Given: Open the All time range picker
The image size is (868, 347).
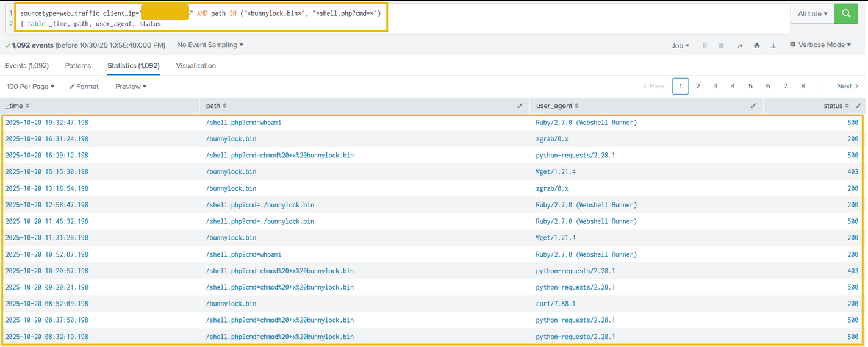Looking at the screenshot, I should pos(812,13).
